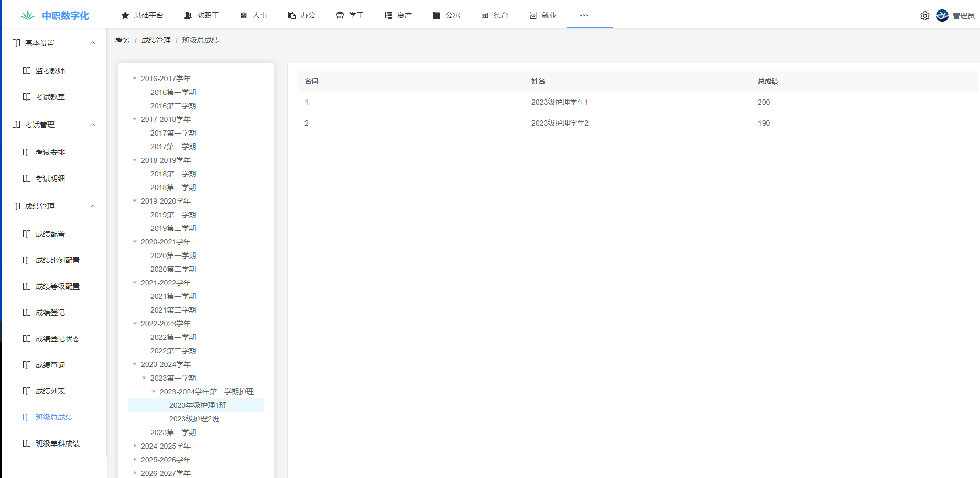The width and height of the screenshot is (980, 478).
Task: Click the 教职工 person icon
Action: [x=188, y=16]
